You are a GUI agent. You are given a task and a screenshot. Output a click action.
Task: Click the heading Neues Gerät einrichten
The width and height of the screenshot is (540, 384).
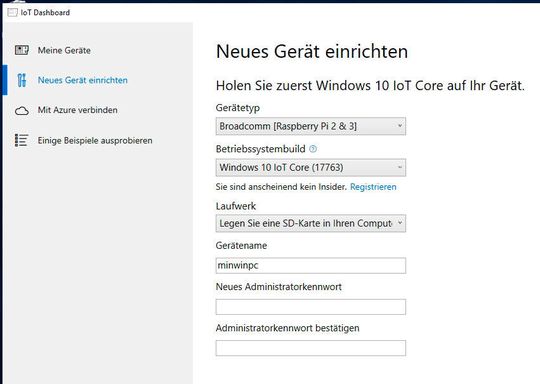click(x=312, y=52)
